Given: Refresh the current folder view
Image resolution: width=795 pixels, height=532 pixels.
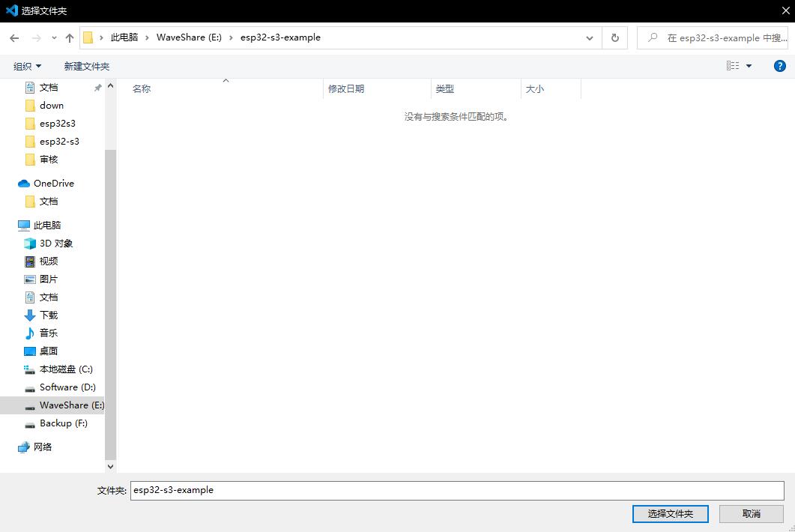Looking at the screenshot, I should (615, 37).
